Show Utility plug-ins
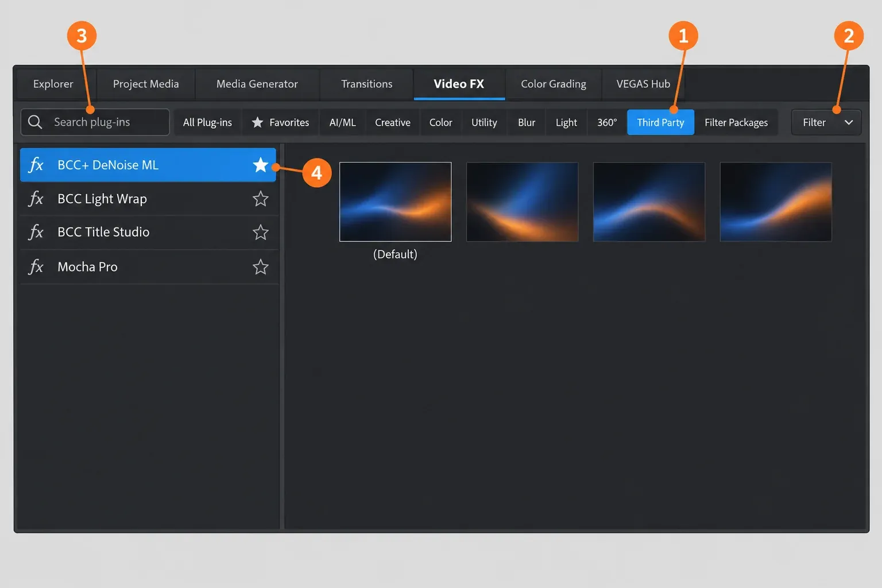The height and width of the screenshot is (588, 882). pos(484,122)
